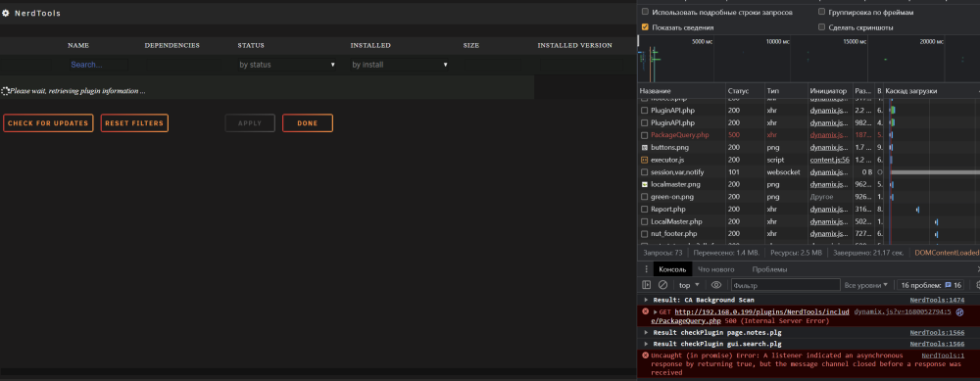Enable Сделать скриншоты checkbox
980x381 pixels.
tap(821, 27)
